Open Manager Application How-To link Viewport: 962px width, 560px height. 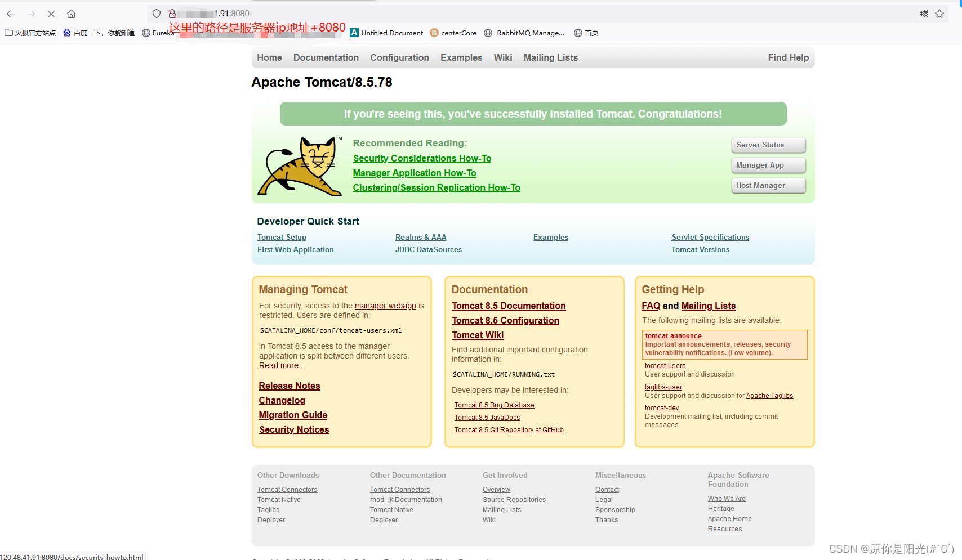[x=415, y=173]
